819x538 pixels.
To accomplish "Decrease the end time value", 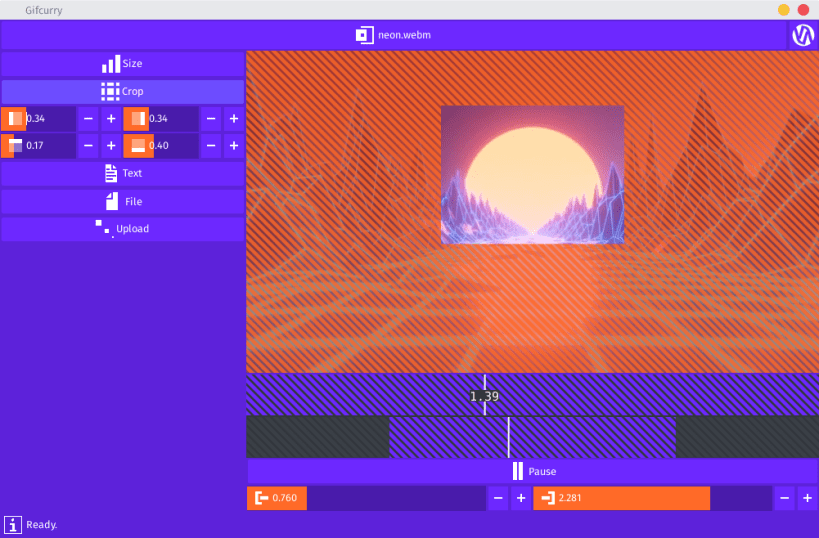I will click(x=785, y=498).
